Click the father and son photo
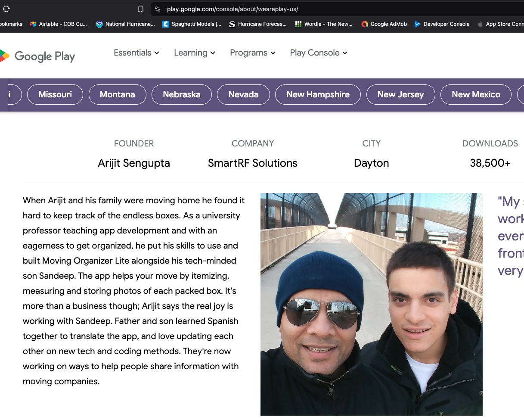 372,304
